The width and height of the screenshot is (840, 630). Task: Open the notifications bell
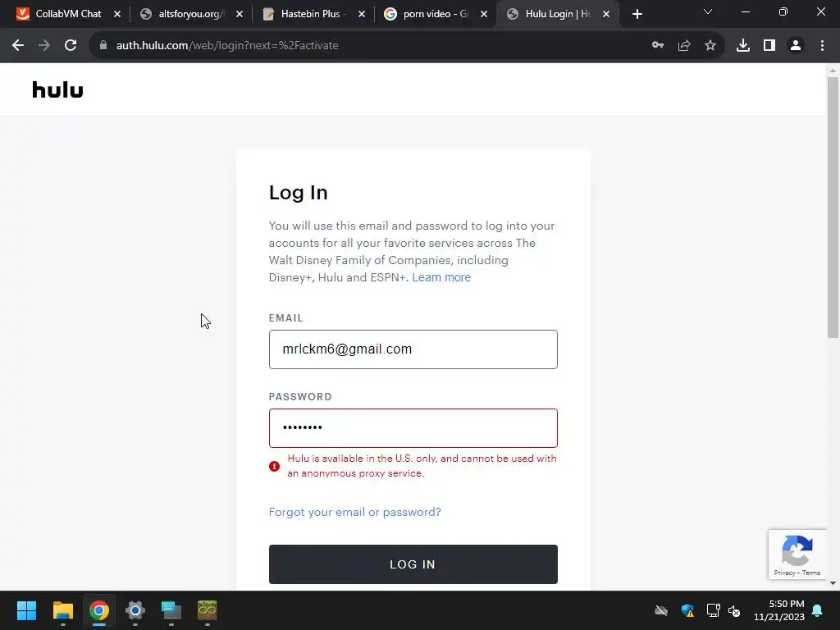[x=818, y=610]
